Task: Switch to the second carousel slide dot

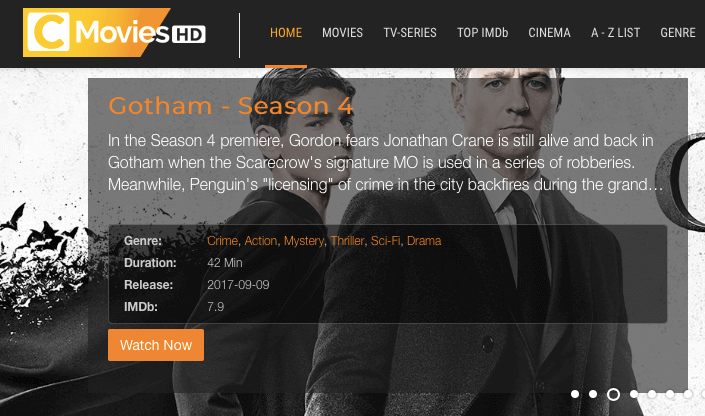Action: [593, 394]
